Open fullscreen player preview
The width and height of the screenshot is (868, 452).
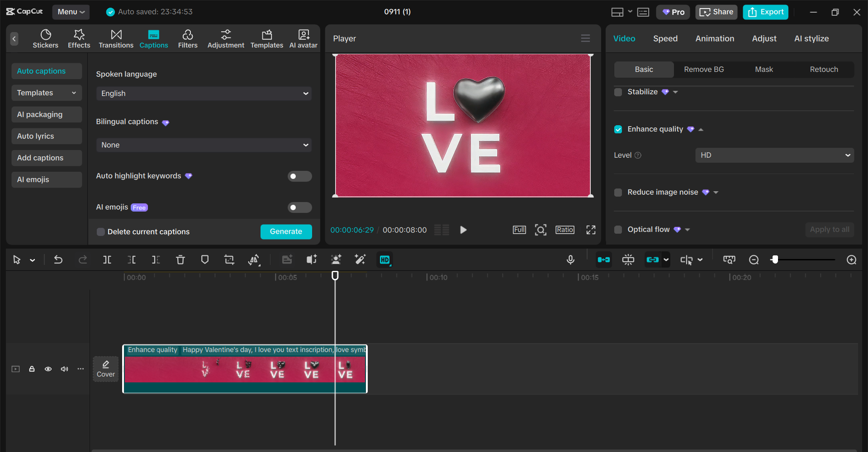pyautogui.click(x=591, y=230)
